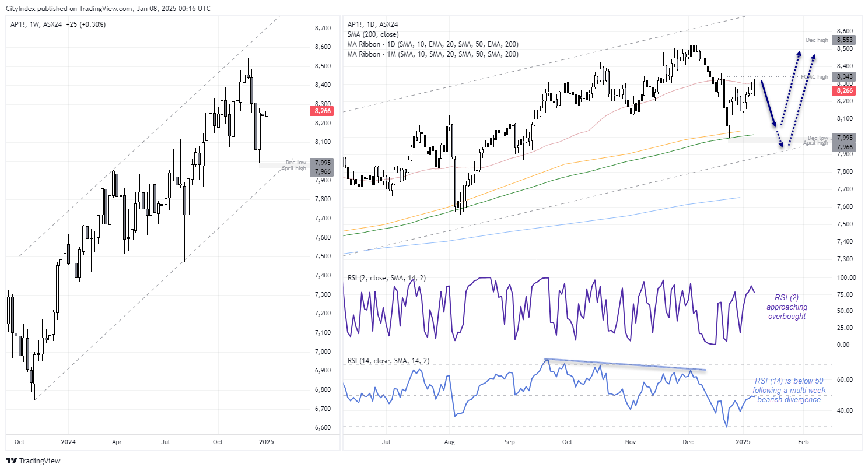The image size is (868, 471).
Task: Click the 6,600 tick on weekly price axis
Action: tap(323, 428)
